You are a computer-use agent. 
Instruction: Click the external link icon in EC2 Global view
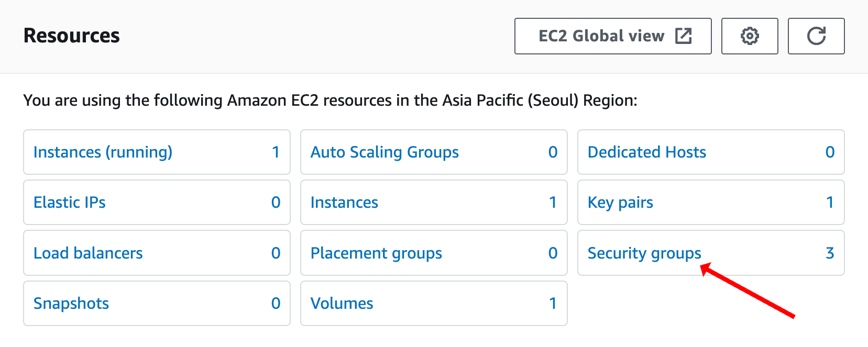tap(684, 36)
